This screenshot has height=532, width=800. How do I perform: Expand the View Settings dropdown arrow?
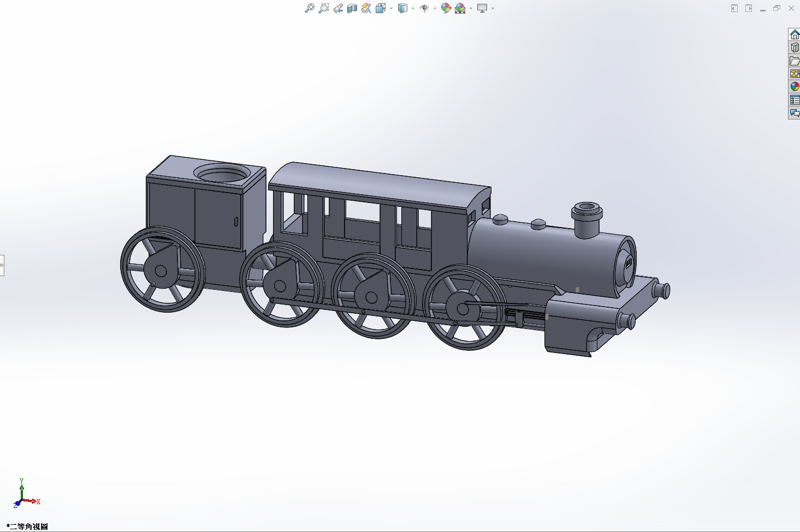tap(493, 8)
